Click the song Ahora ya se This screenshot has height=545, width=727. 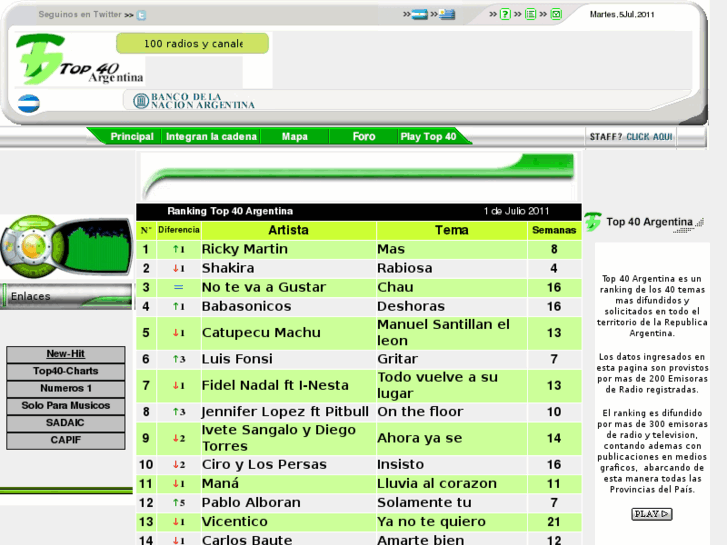pos(420,438)
